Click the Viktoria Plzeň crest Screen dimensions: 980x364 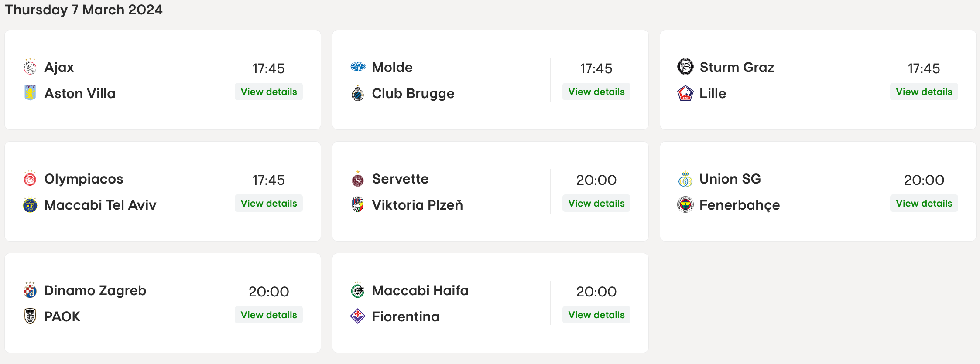(357, 204)
